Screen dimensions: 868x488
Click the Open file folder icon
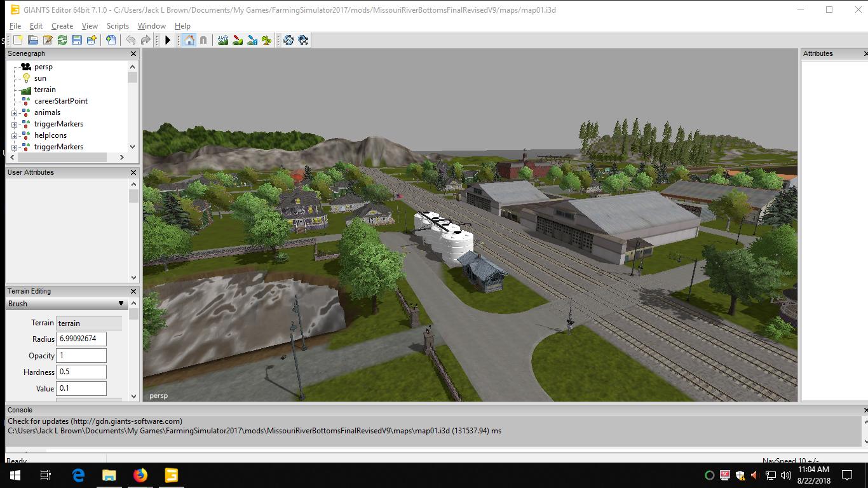pyautogui.click(x=33, y=40)
